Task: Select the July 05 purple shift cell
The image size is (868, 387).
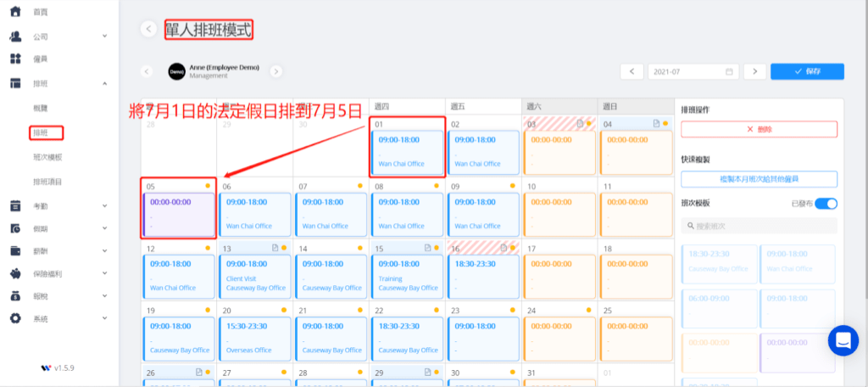Action: [x=178, y=215]
